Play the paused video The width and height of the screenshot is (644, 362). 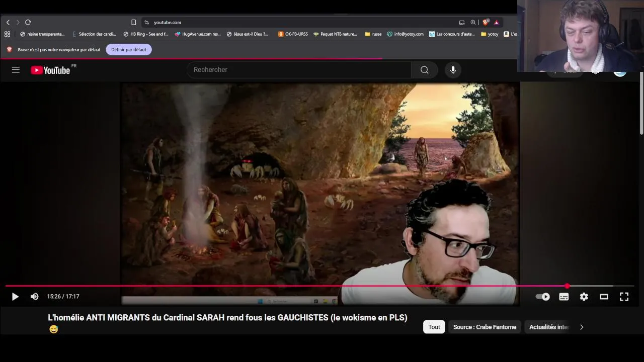[15, 297]
